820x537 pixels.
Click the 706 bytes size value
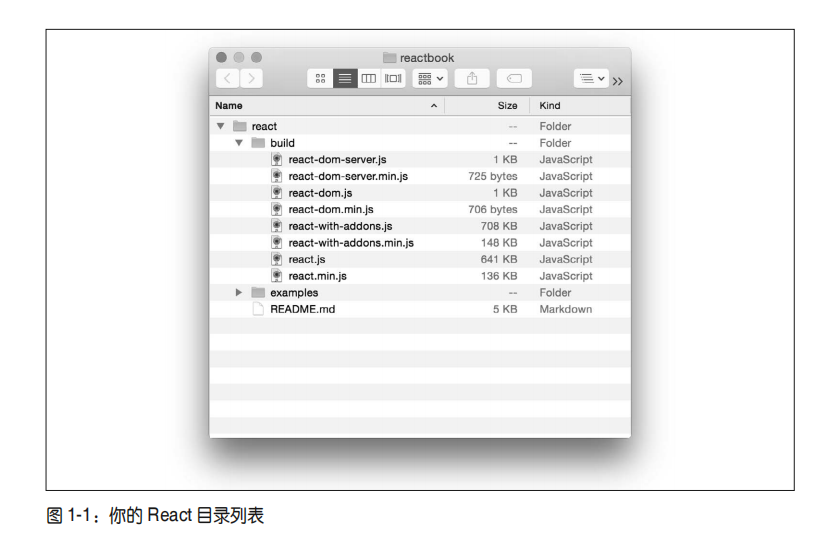point(493,209)
